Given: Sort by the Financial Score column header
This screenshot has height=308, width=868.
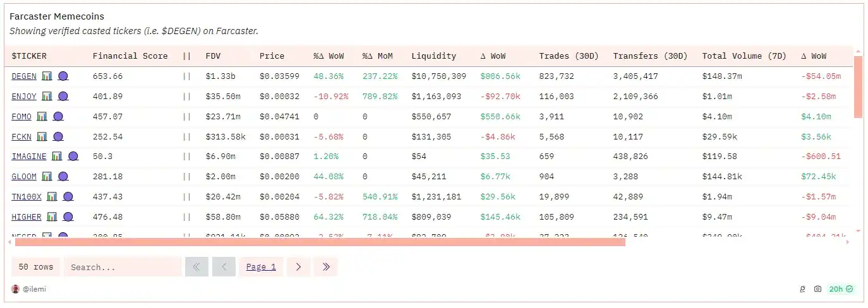Looking at the screenshot, I should pos(130,56).
